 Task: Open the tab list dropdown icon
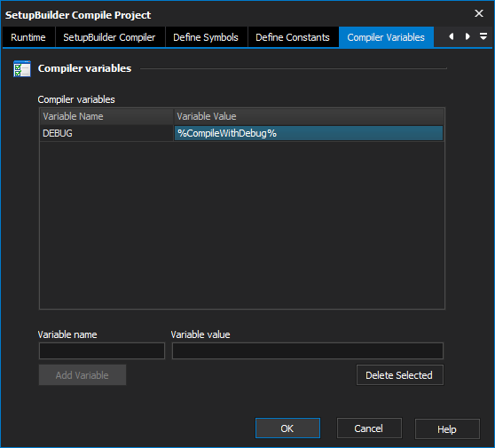point(483,36)
